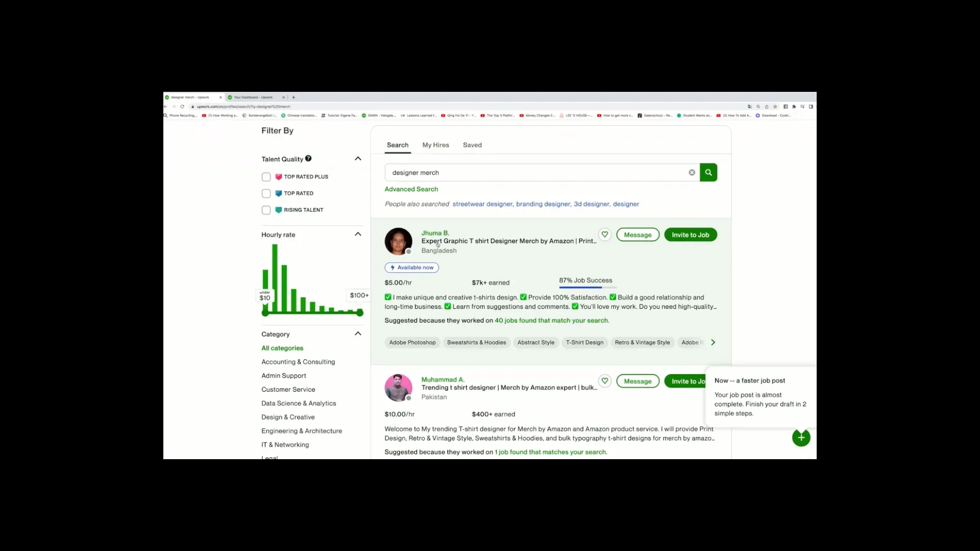Collapse the Category filter section
980x551 pixels.
(357, 333)
